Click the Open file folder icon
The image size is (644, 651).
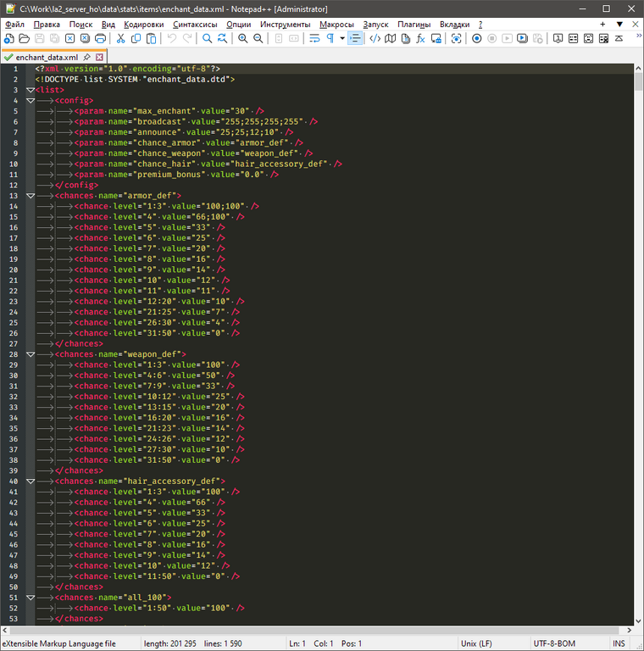(24, 39)
